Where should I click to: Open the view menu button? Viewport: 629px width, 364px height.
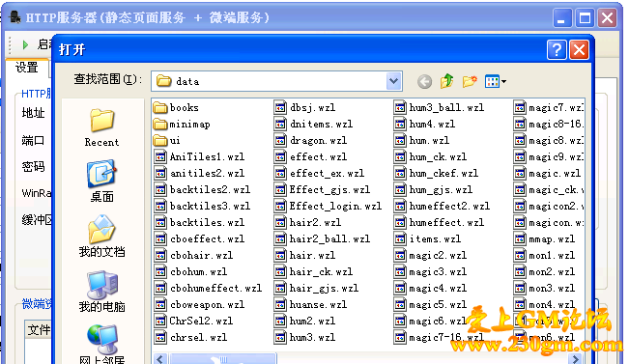(x=496, y=82)
